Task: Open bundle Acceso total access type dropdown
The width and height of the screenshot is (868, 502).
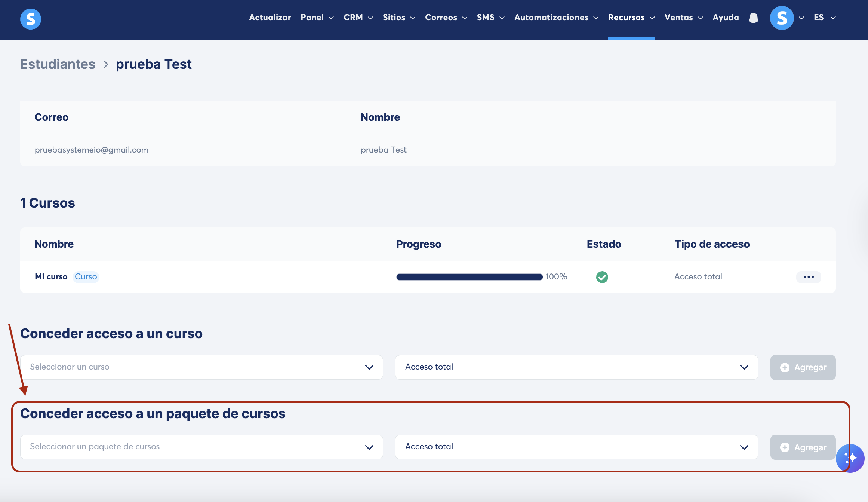Action: click(x=576, y=447)
